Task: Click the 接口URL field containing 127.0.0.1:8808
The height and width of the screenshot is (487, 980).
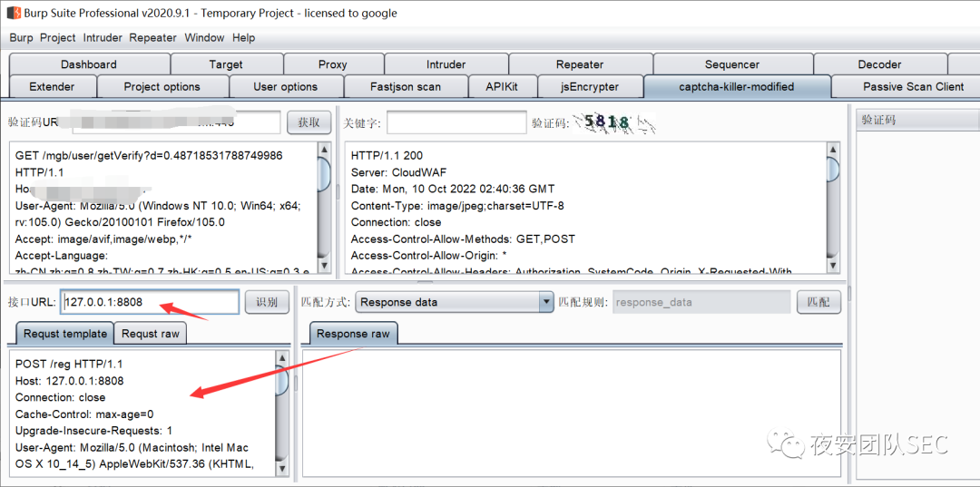Action: pyautogui.click(x=150, y=302)
